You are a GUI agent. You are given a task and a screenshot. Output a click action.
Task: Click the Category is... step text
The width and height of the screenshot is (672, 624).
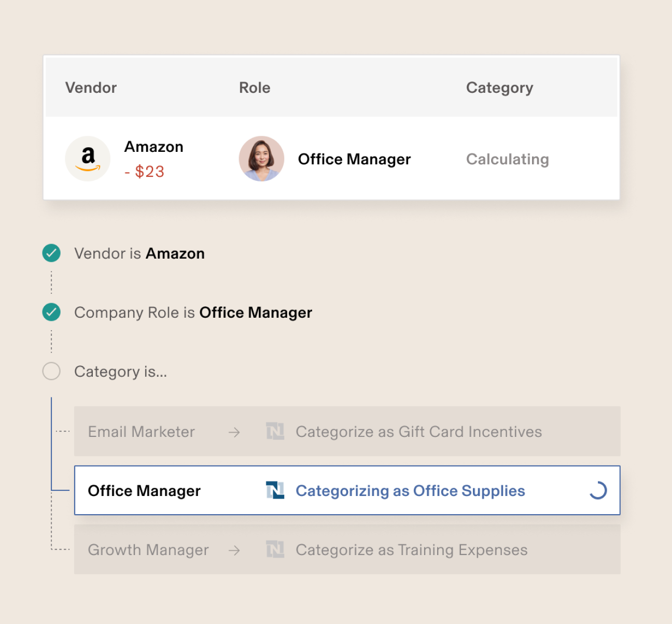point(121,372)
